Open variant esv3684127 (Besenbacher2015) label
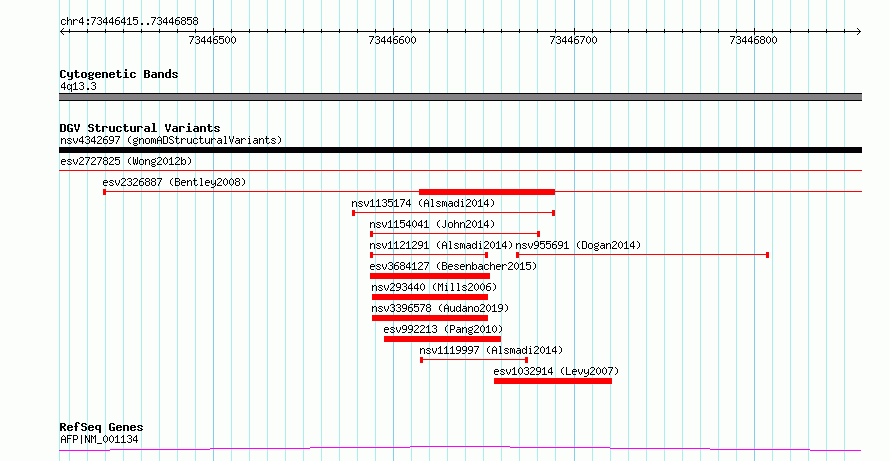 (453, 266)
